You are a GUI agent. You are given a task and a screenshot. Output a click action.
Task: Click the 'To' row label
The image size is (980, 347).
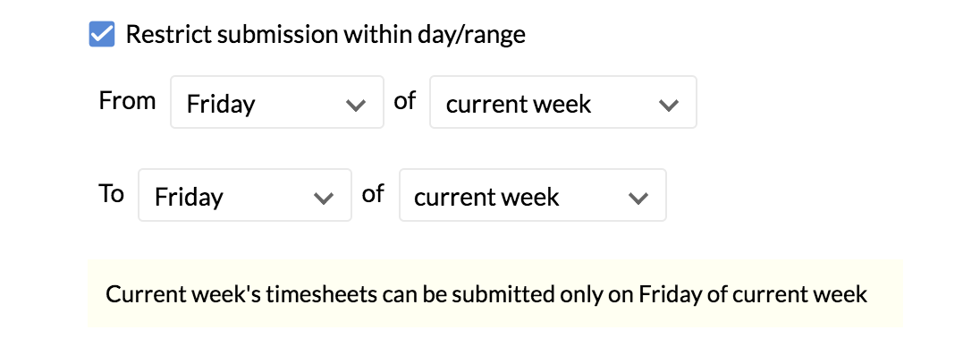(x=111, y=194)
